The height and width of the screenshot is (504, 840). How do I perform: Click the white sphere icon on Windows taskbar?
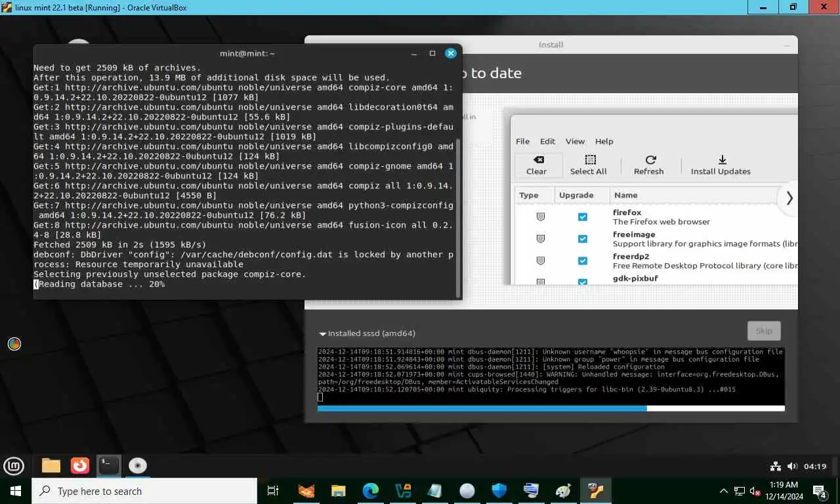467,491
